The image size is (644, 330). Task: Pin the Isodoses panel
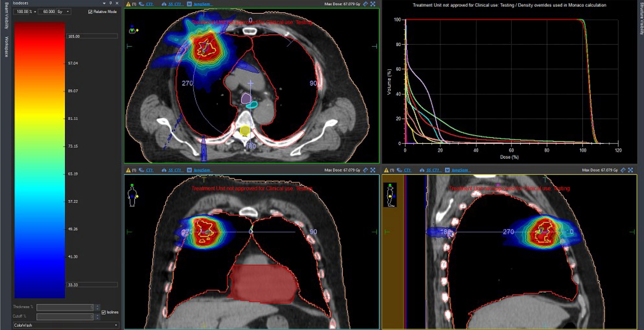pyautogui.click(x=110, y=3)
